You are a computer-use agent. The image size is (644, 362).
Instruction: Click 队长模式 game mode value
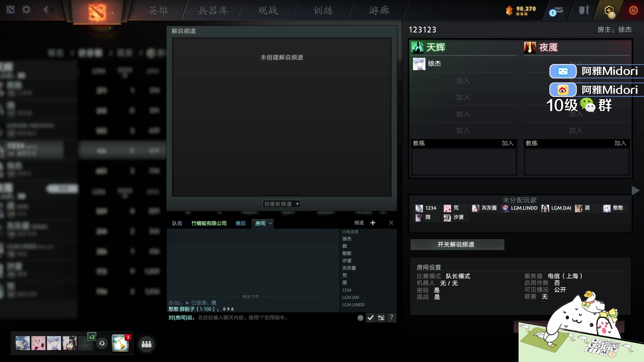[458, 276]
